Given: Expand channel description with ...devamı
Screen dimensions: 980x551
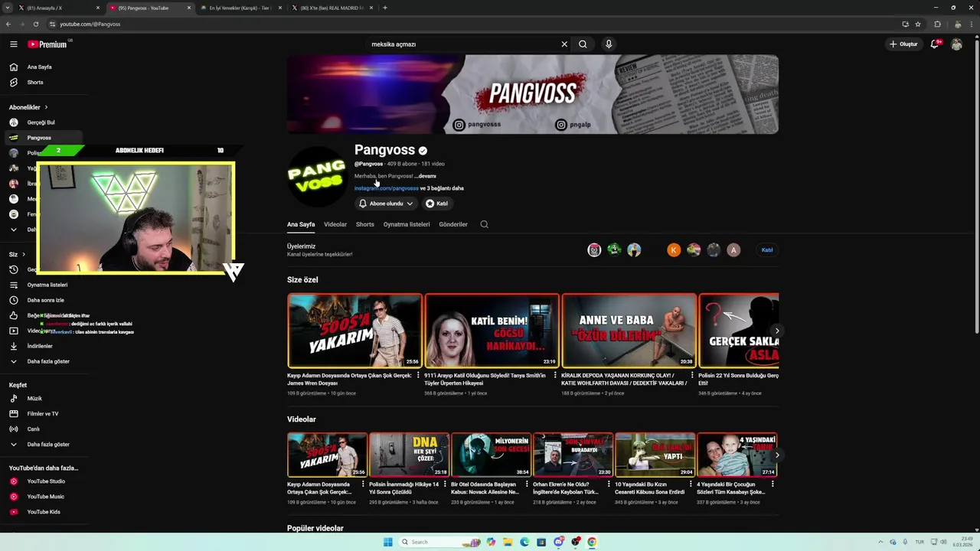Looking at the screenshot, I should [x=425, y=176].
